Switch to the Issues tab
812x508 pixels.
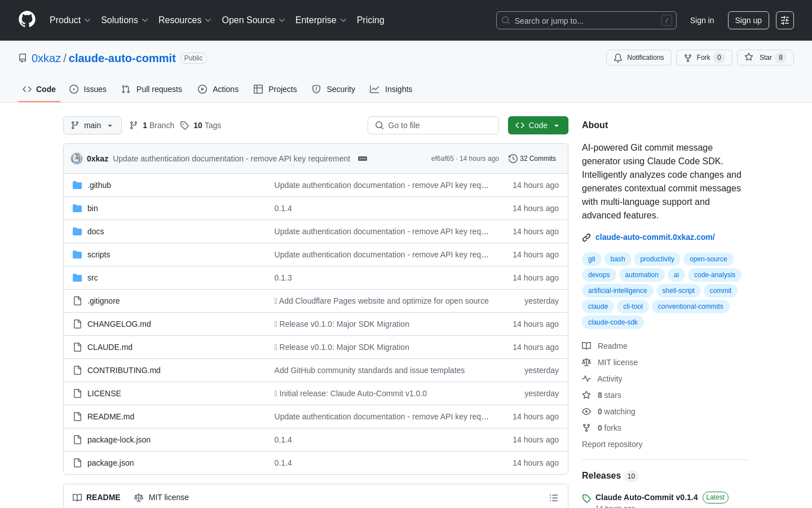coord(88,89)
